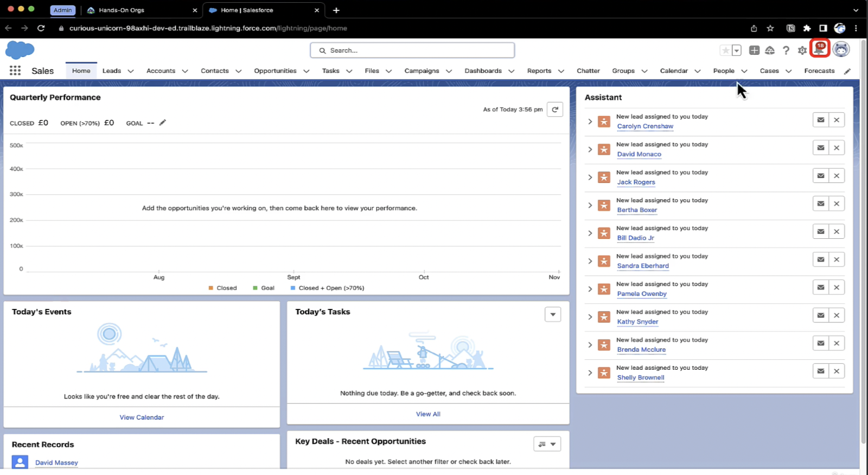Open the Forecasts tab

pyautogui.click(x=819, y=71)
